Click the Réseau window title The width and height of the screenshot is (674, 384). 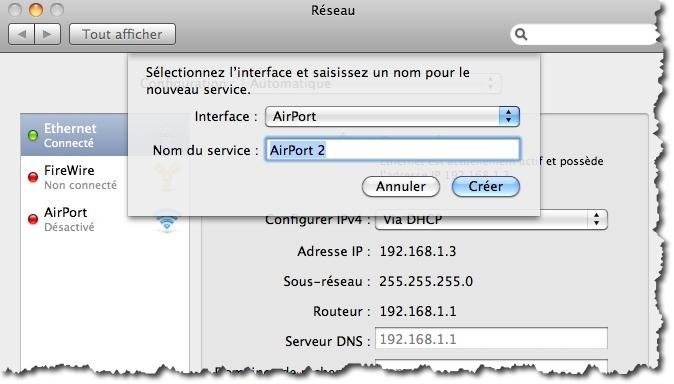[333, 10]
